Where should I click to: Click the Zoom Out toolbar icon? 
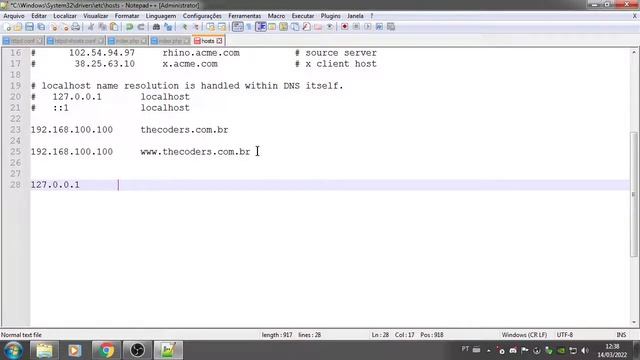pyautogui.click(x=196, y=27)
